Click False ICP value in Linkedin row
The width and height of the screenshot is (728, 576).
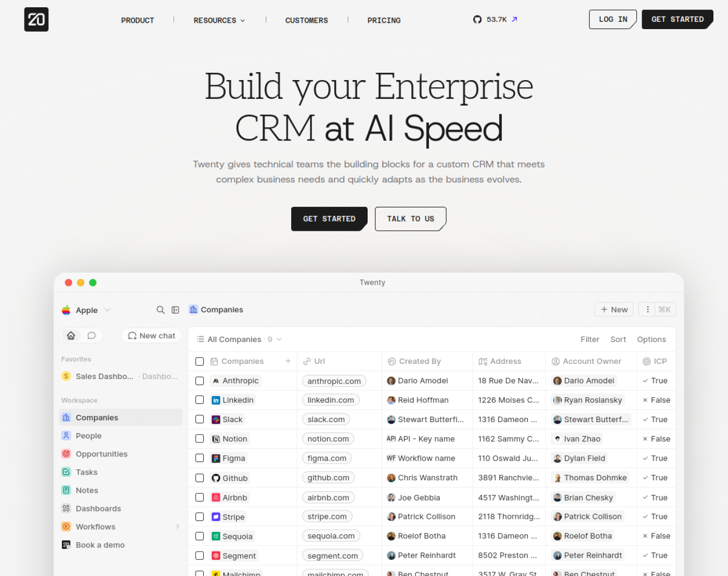tap(656, 400)
